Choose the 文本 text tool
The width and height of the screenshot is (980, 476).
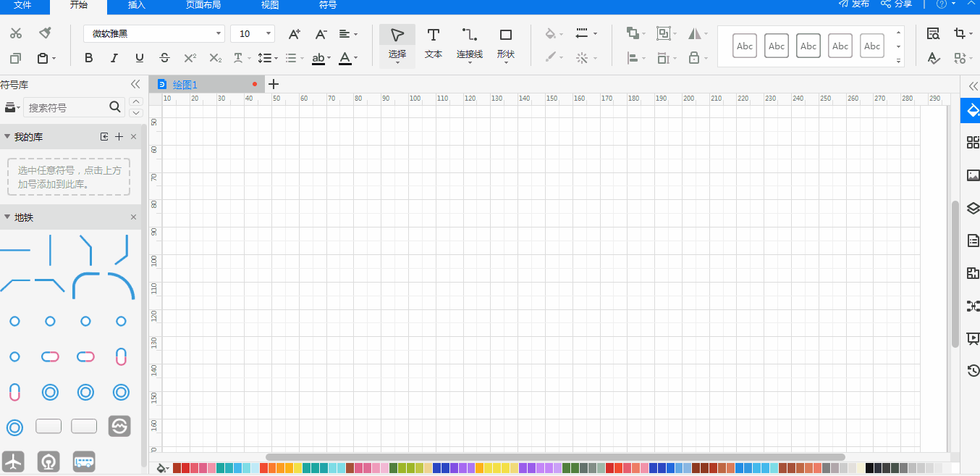pyautogui.click(x=433, y=43)
